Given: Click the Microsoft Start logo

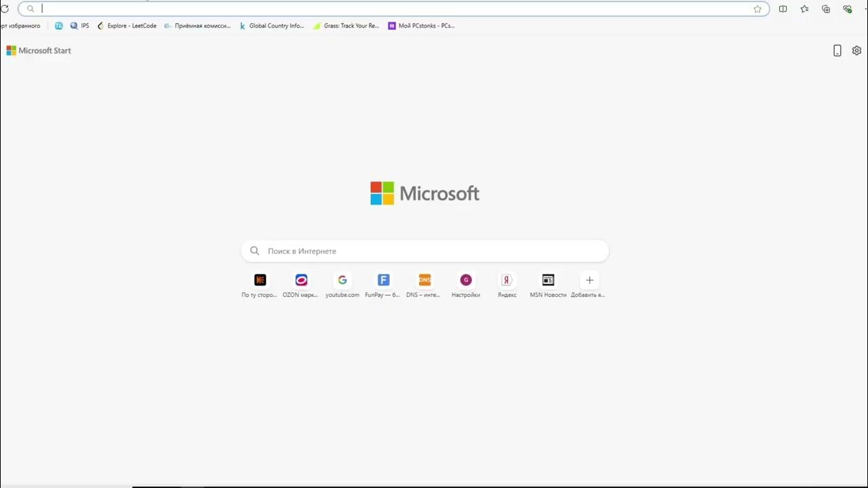Looking at the screenshot, I should tap(39, 51).
